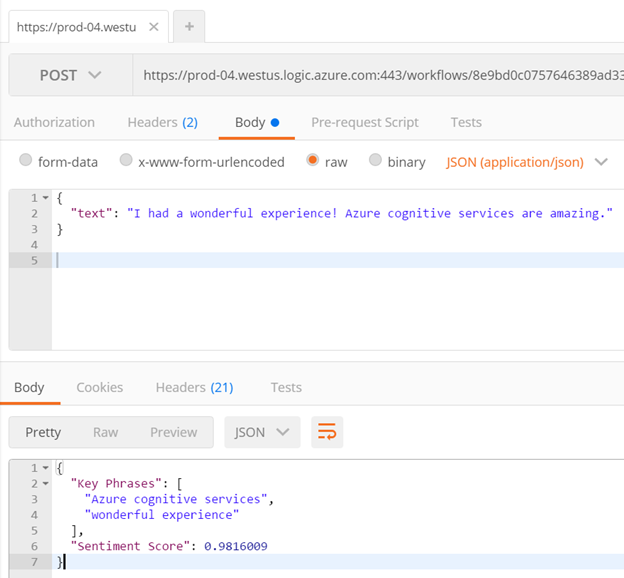Open the response Tests tab
Image resolution: width=624 pixels, height=578 pixels.
[286, 387]
